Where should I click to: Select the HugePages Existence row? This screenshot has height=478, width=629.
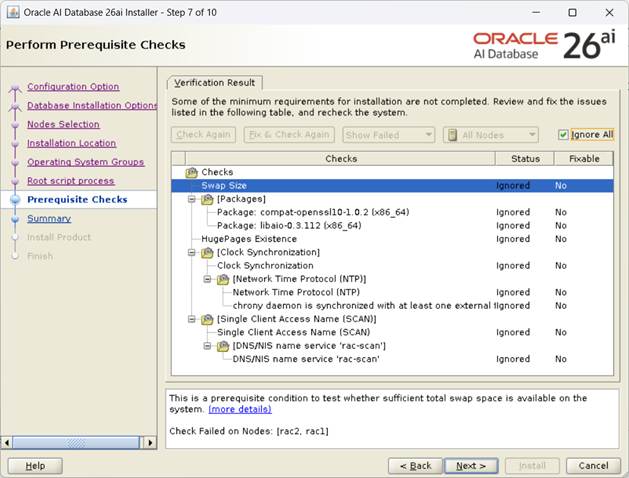(392, 239)
